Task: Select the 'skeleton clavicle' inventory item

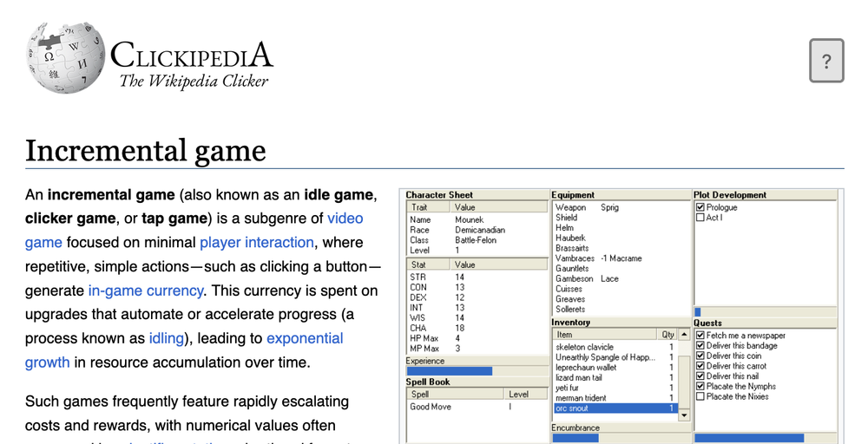Action: (x=615, y=347)
